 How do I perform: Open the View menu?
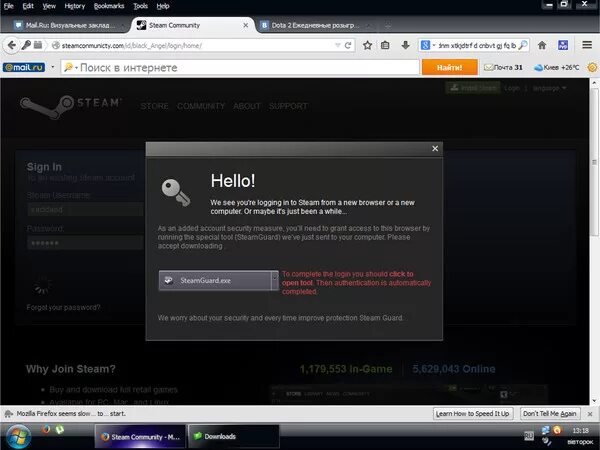tap(49, 6)
